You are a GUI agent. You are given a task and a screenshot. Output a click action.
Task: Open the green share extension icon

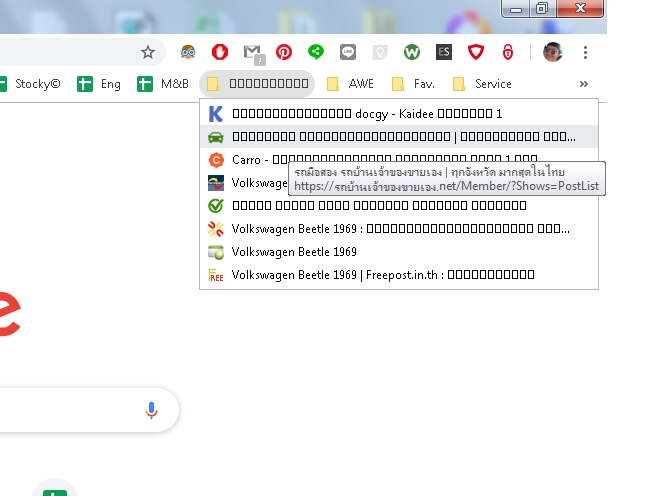[x=316, y=52]
